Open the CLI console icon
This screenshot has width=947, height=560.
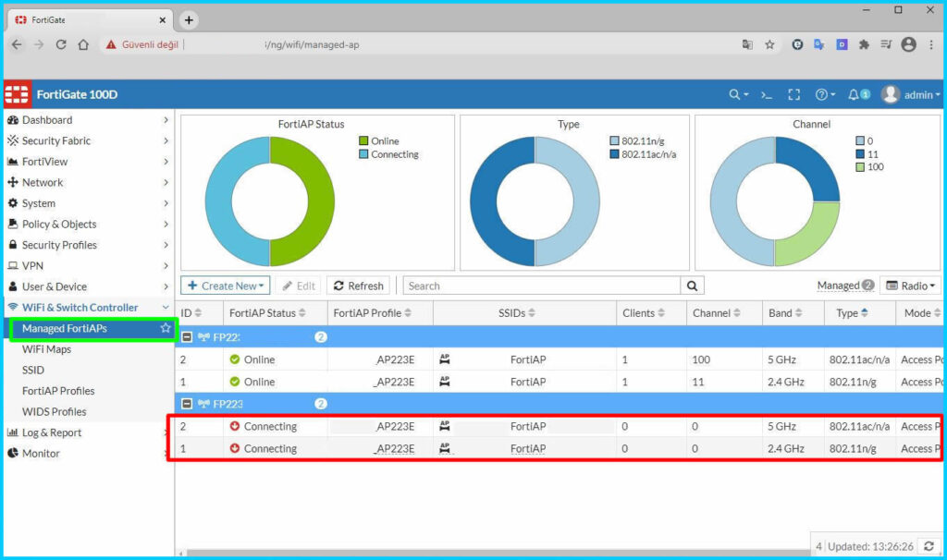767,95
